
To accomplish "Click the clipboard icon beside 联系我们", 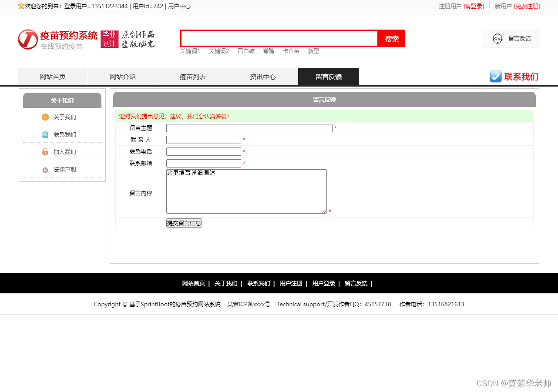I will [x=45, y=134].
